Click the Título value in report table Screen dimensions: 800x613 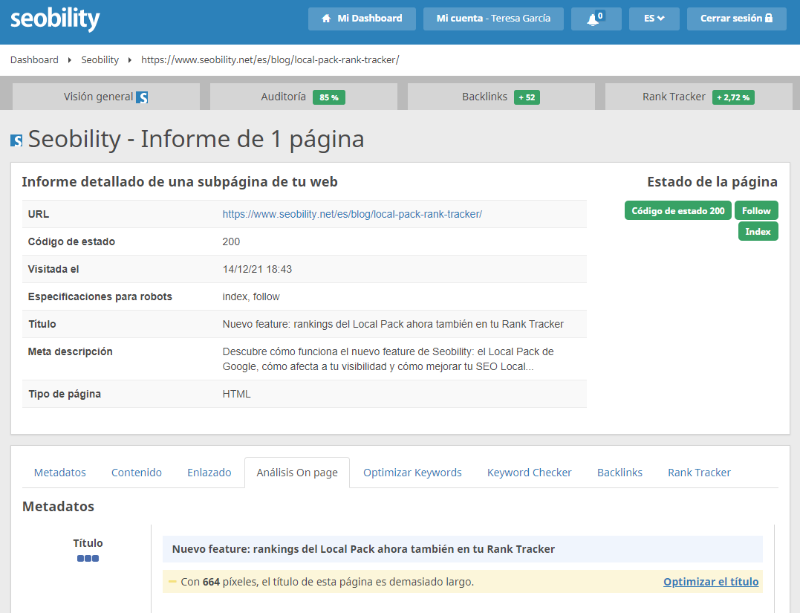click(393, 324)
